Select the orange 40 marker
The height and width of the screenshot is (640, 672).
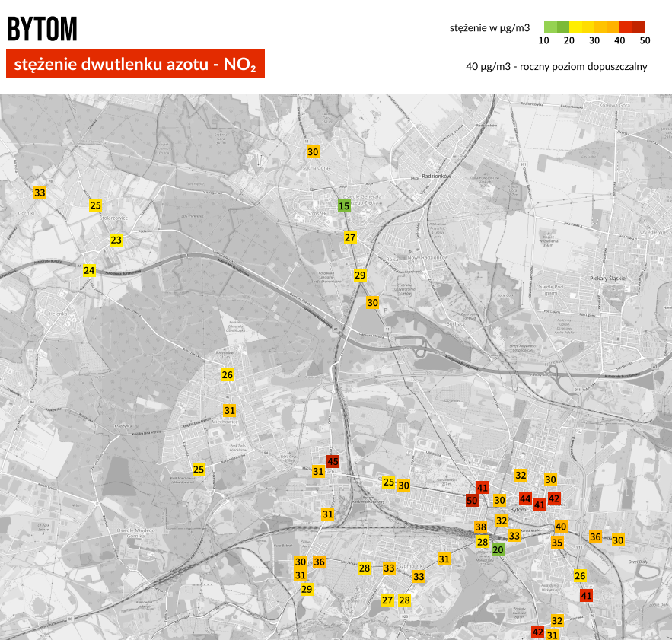click(x=561, y=527)
